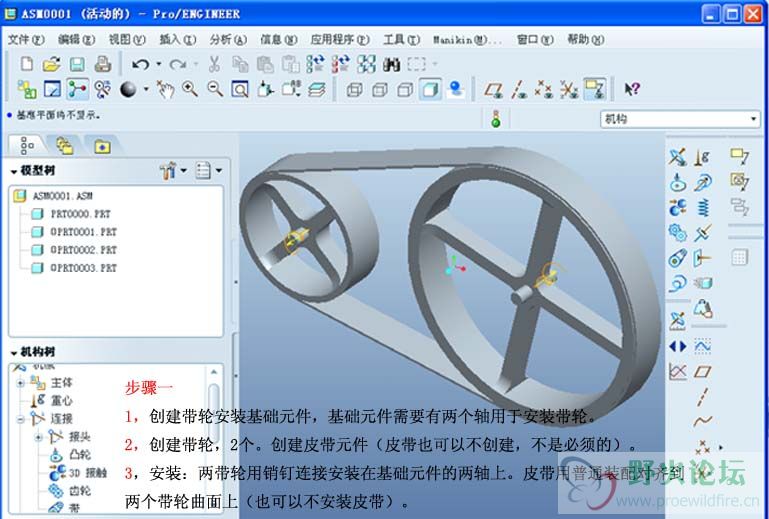This screenshot has height=519, width=769.
Task: Refit the model to the window
Action: point(240,89)
